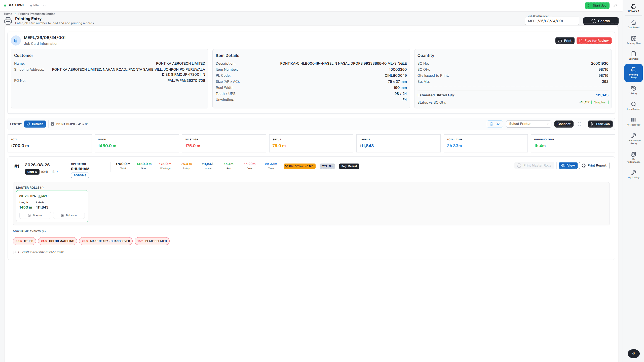This screenshot has height=362, width=644.
Task: Open Item Search in sidebar
Action: [x=633, y=106]
